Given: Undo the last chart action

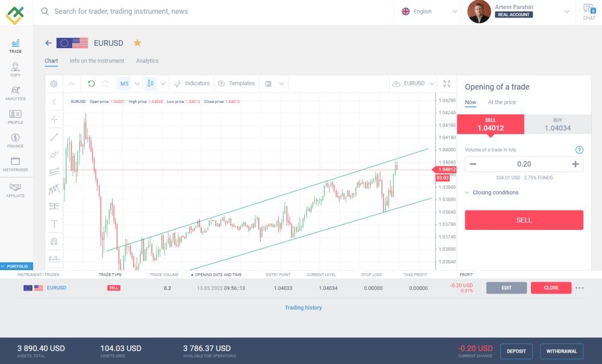Looking at the screenshot, I should click(x=91, y=84).
